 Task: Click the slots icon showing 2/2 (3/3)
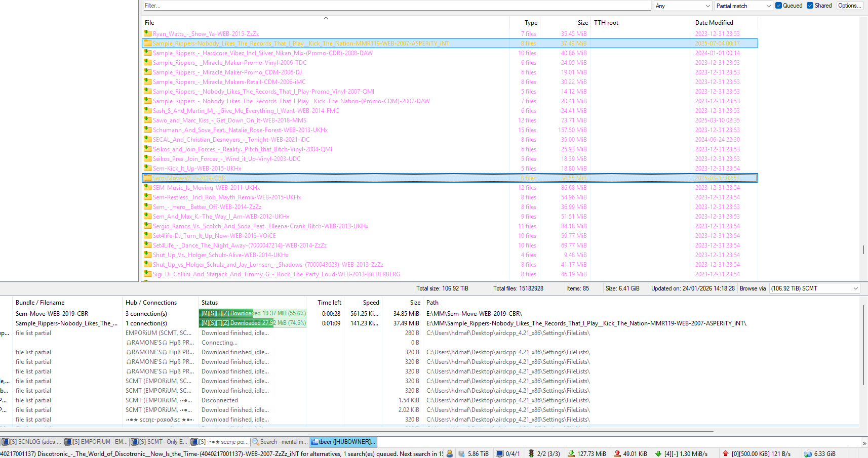(x=531, y=453)
